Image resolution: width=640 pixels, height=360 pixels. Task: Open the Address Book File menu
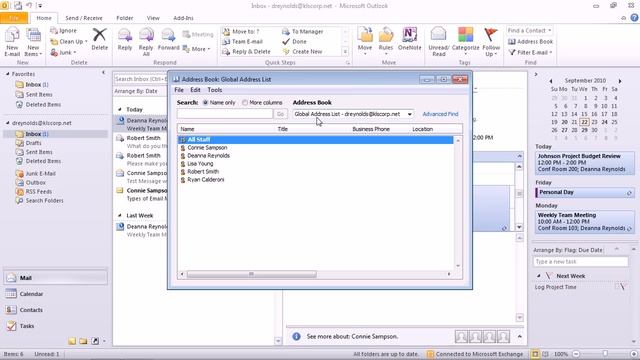[179, 90]
